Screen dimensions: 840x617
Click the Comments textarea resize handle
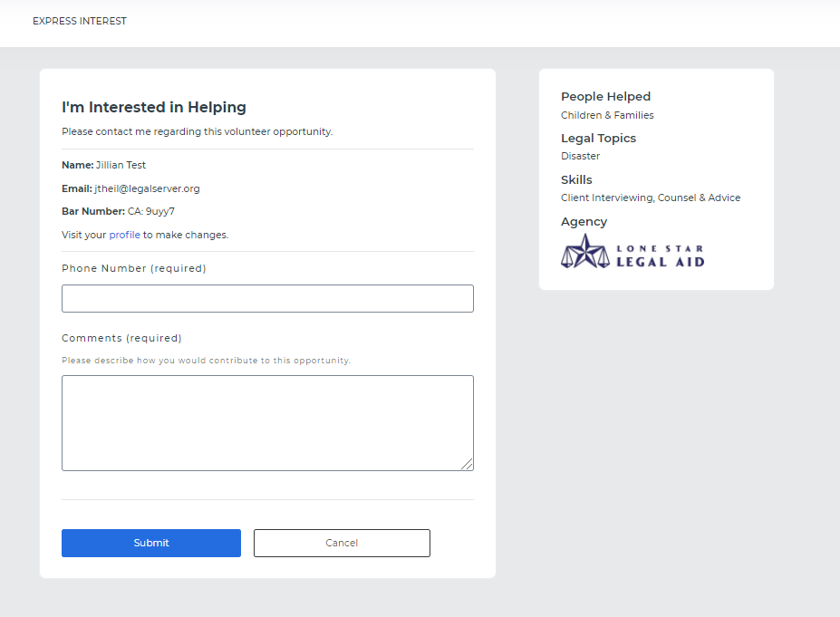(467, 465)
